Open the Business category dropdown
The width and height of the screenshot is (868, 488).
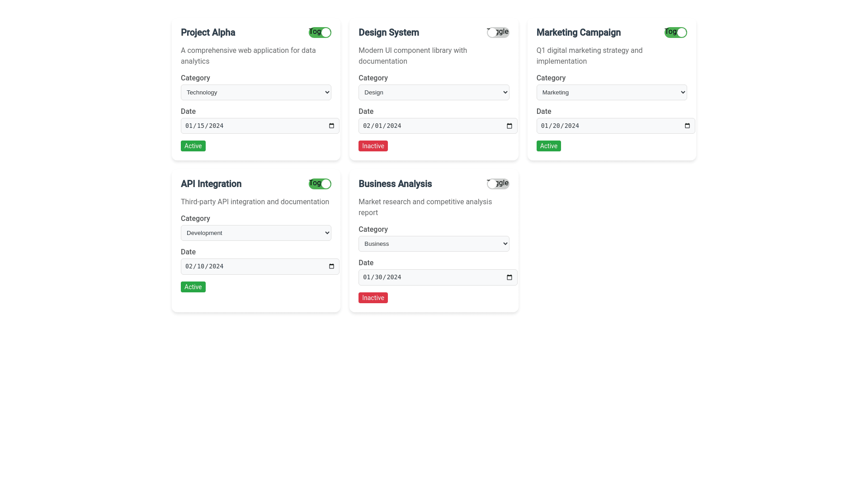pos(434,244)
